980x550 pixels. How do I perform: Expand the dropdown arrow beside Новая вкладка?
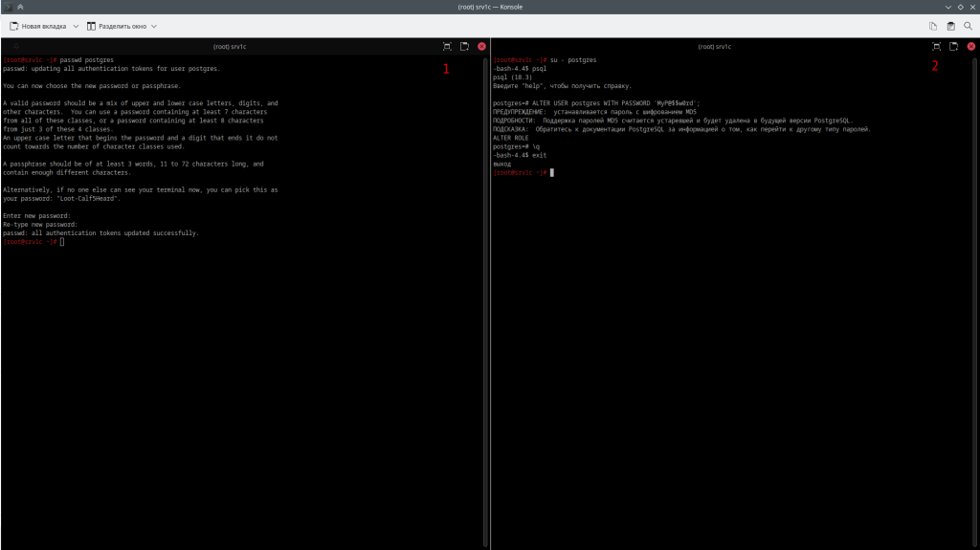(x=76, y=26)
